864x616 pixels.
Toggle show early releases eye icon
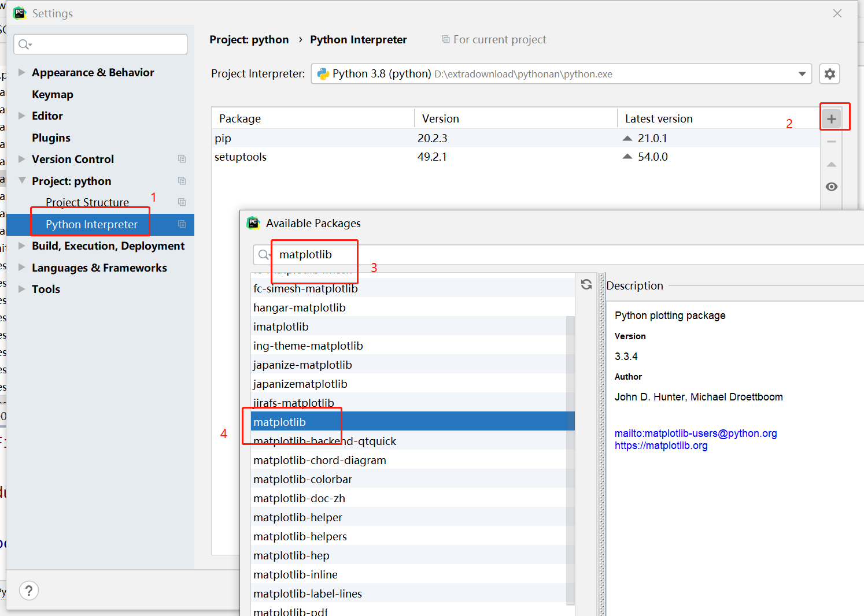(x=831, y=187)
